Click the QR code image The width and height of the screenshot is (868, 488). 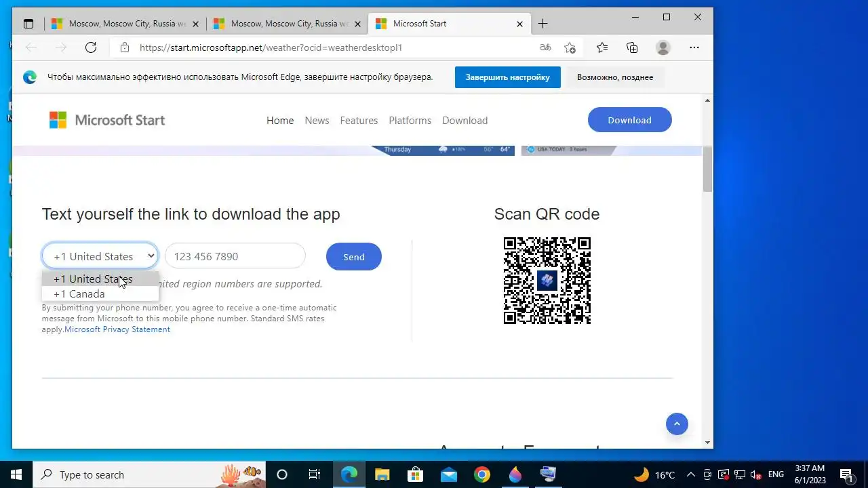coord(547,281)
